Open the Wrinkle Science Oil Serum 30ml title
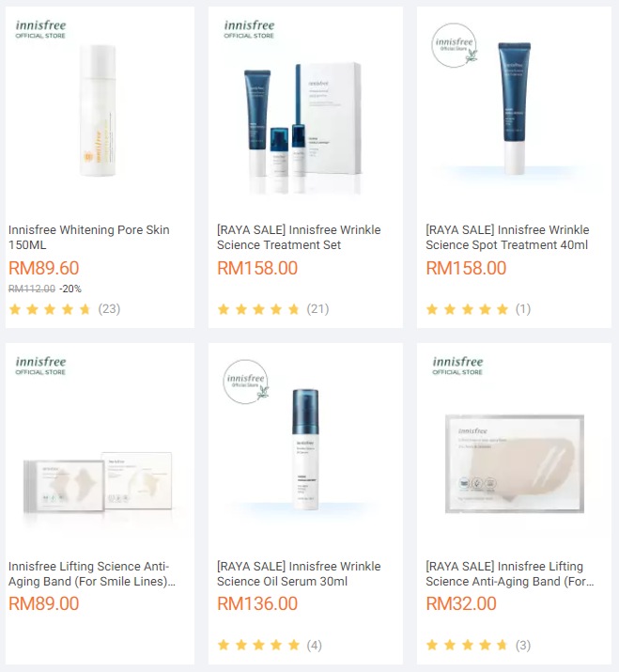Image resolution: width=619 pixels, height=672 pixels. tap(299, 574)
